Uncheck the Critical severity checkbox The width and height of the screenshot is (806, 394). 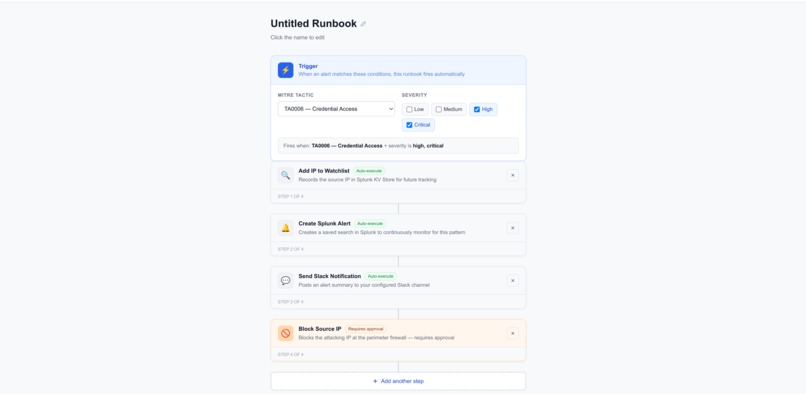pos(409,125)
